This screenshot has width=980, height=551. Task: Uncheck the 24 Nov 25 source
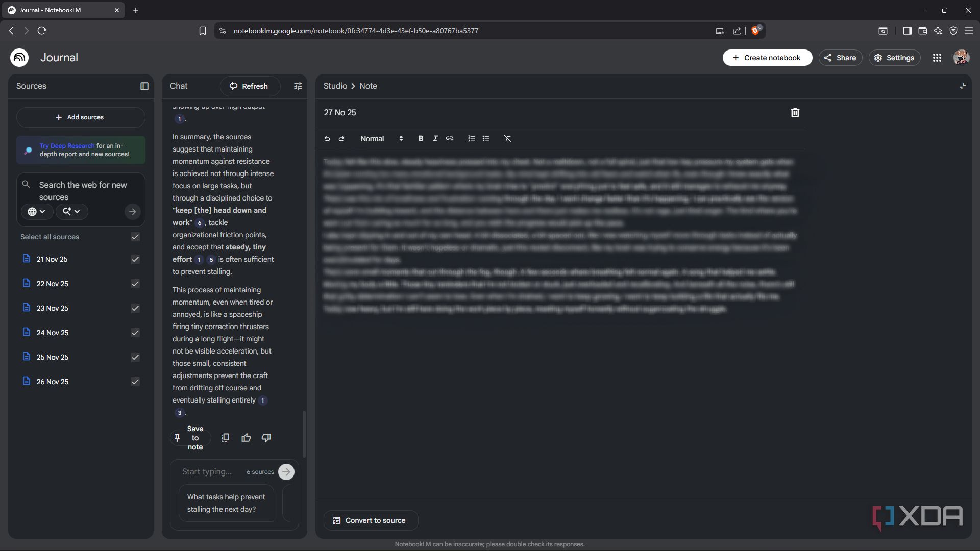[135, 333]
